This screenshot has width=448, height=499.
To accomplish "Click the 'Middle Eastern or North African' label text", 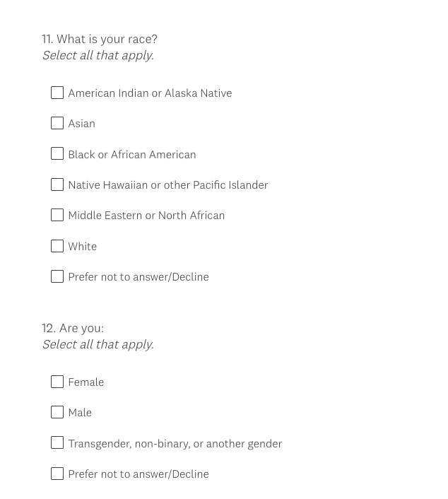I will (x=146, y=216).
